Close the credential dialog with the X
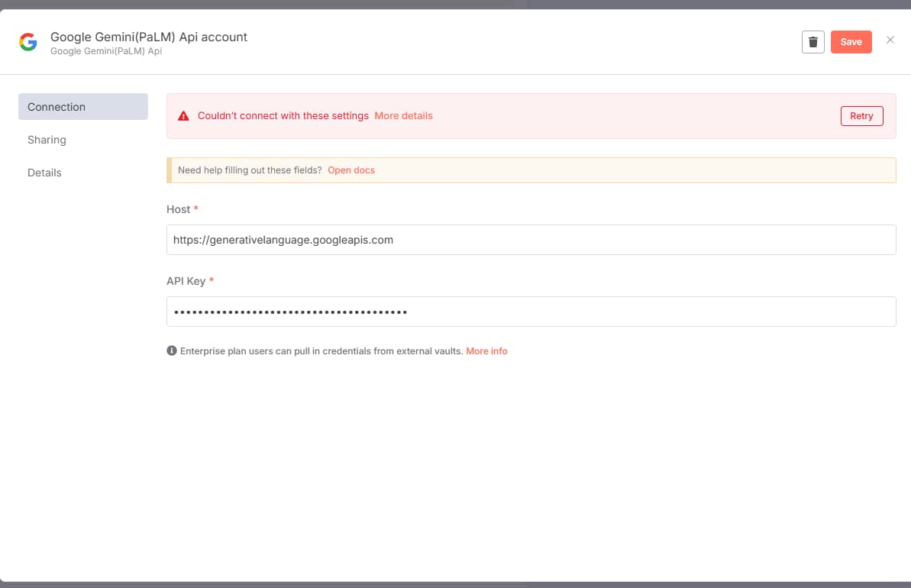The width and height of the screenshot is (911, 588). coord(890,40)
